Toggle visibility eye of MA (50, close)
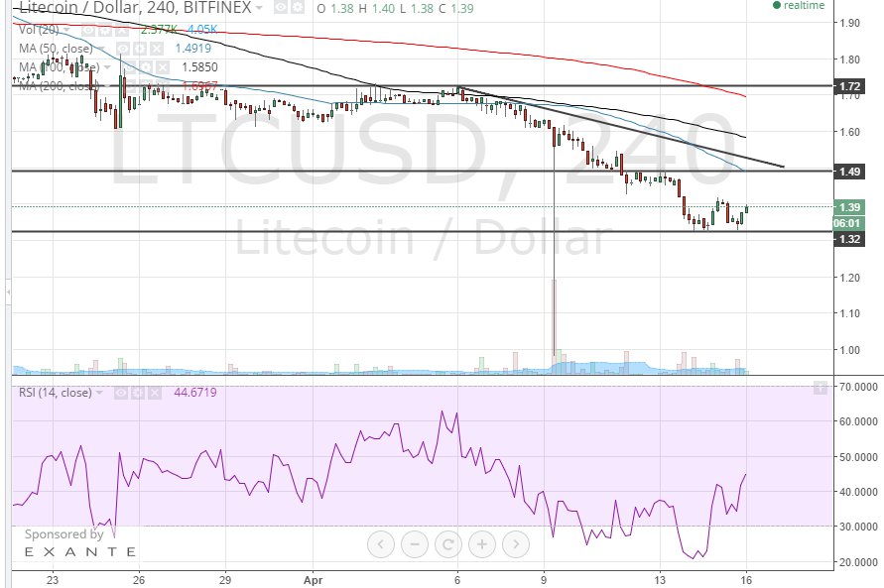 click(123, 49)
